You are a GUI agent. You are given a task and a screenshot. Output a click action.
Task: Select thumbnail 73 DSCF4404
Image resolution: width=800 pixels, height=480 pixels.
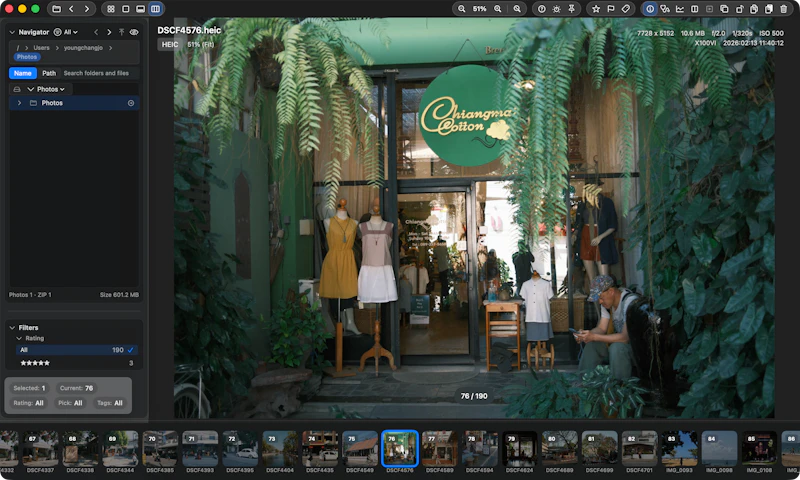pos(280,451)
